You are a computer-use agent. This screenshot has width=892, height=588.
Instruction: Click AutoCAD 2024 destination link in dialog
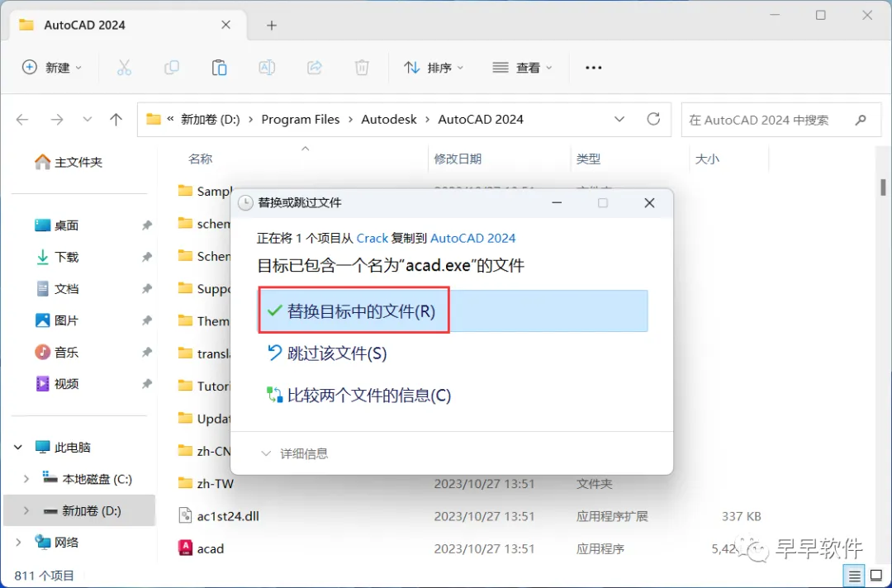[x=472, y=239]
